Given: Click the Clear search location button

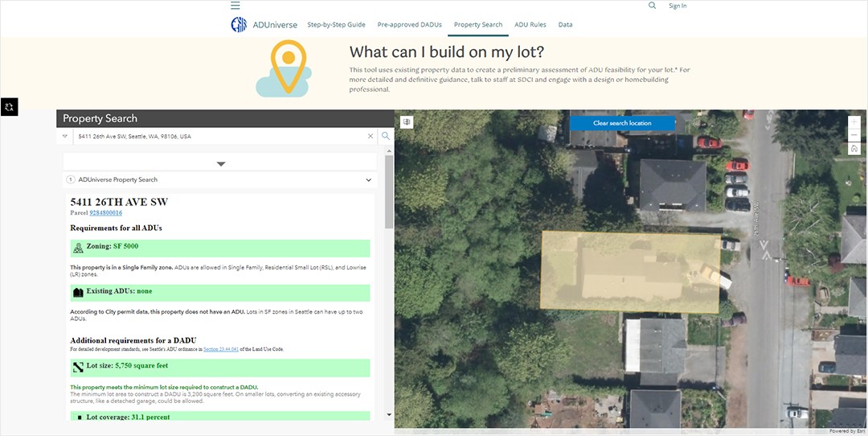Looking at the screenshot, I should click(622, 123).
